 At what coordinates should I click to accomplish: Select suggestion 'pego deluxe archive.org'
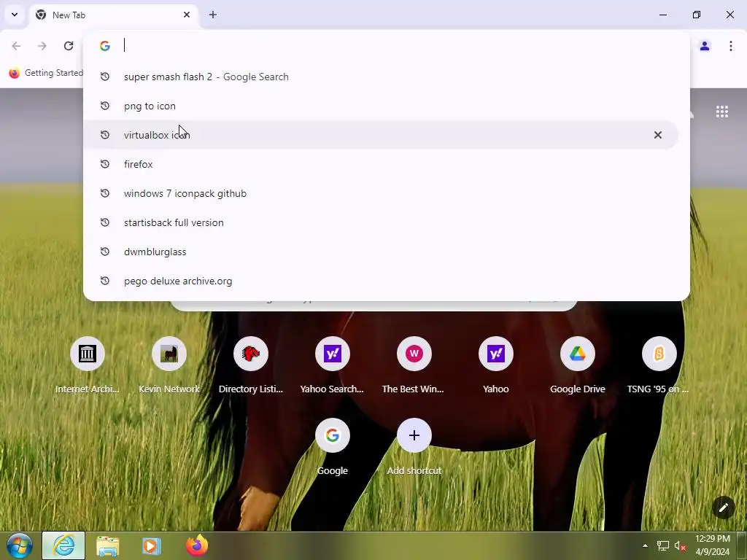point(381,281)
